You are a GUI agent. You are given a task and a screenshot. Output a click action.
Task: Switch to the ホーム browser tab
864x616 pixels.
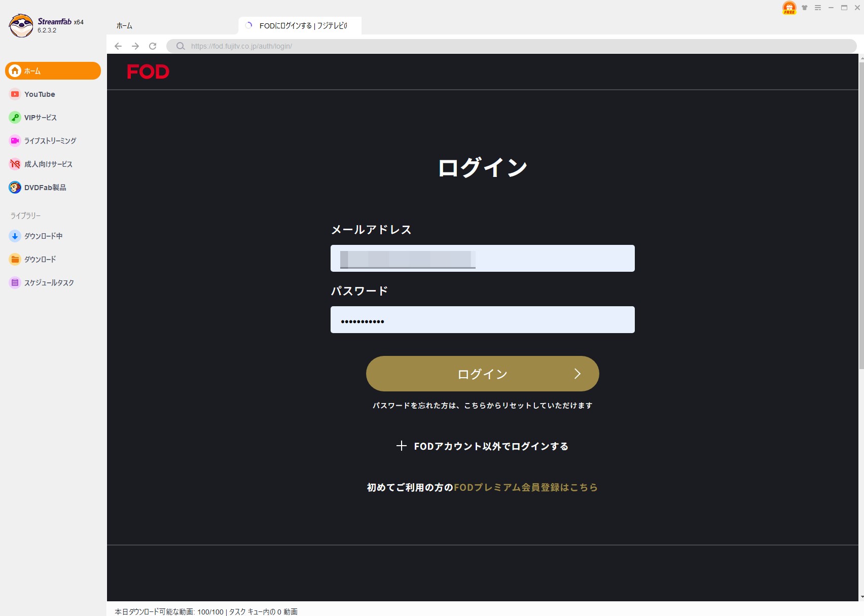[x=124, y=26]
